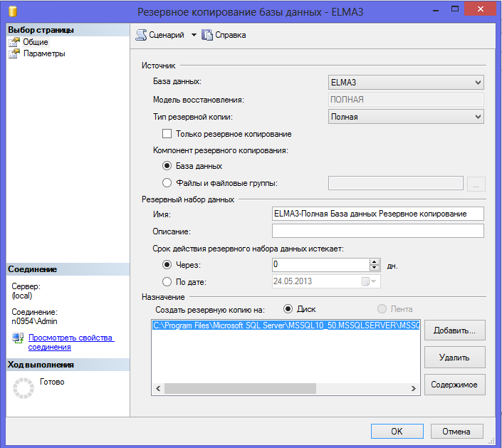Screen dimensions: 502x448
Task: Open the Сценарий dropdown arrow
Action: coord(194,35)
